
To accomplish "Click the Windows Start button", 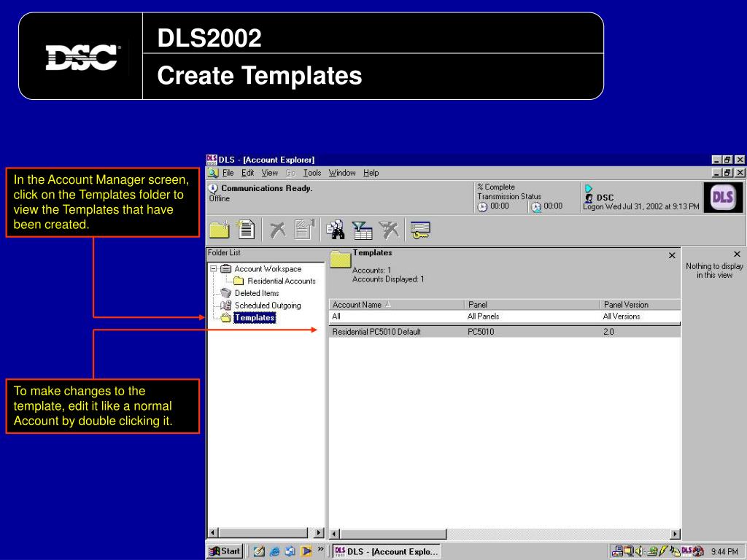I will click(x=226, y=551).
